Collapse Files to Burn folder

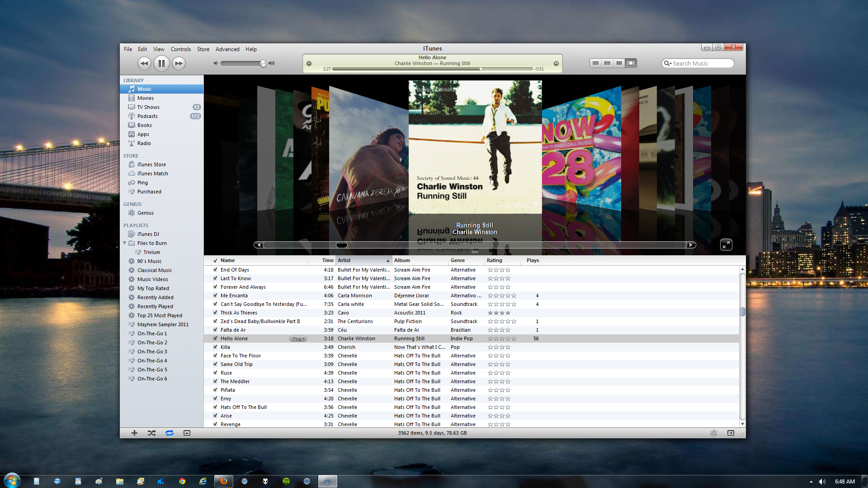[x=125, y=243]
